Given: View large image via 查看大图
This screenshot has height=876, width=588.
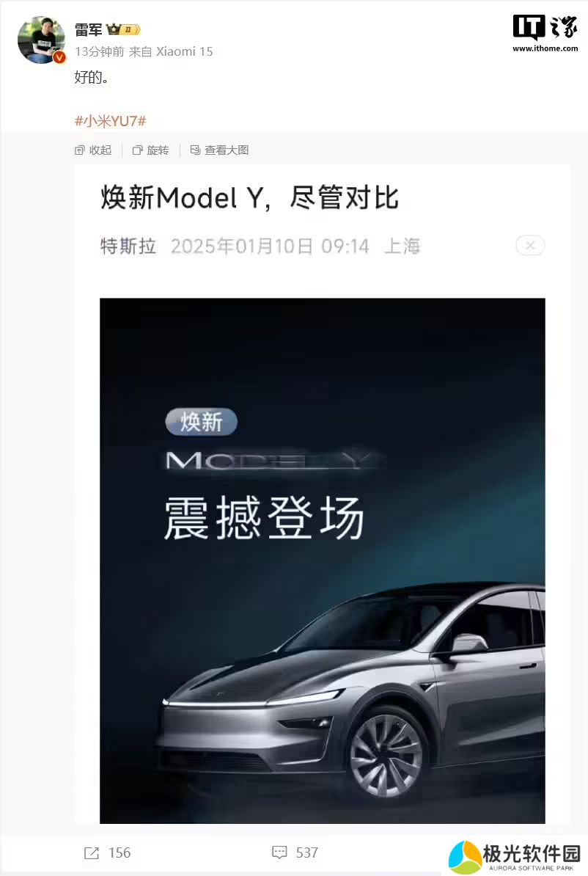Looking at the screenshot, I should click(x=219, y=150).
